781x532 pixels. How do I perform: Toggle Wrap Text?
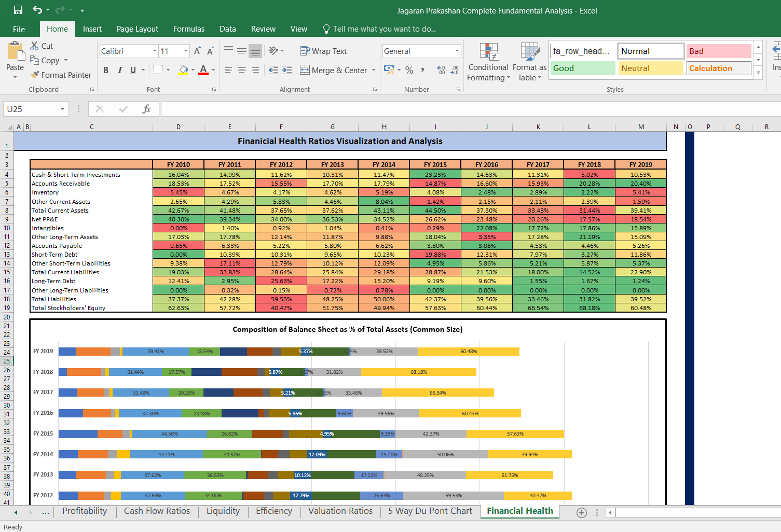pos(323,51)
